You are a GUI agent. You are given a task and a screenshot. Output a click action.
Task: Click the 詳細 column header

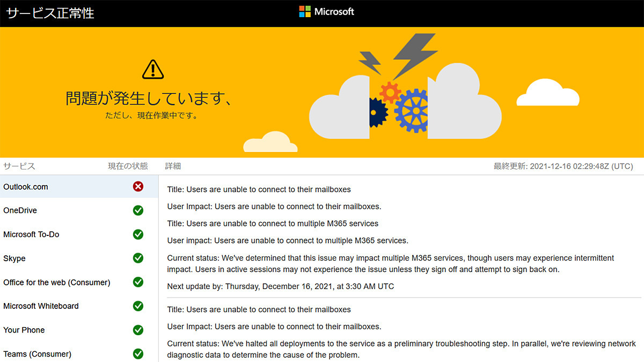coord(173,166)
